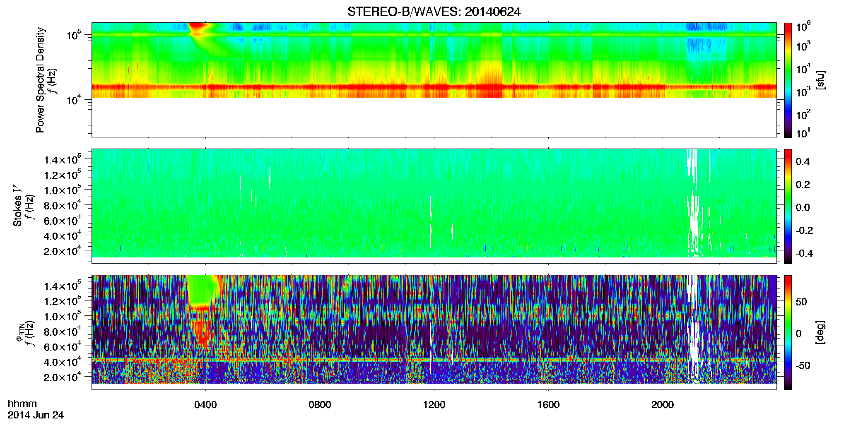The width and height of the screenshot is (868, 447).
Task: Click the green patch in bottom phi panel
Action: pos(203,290)
